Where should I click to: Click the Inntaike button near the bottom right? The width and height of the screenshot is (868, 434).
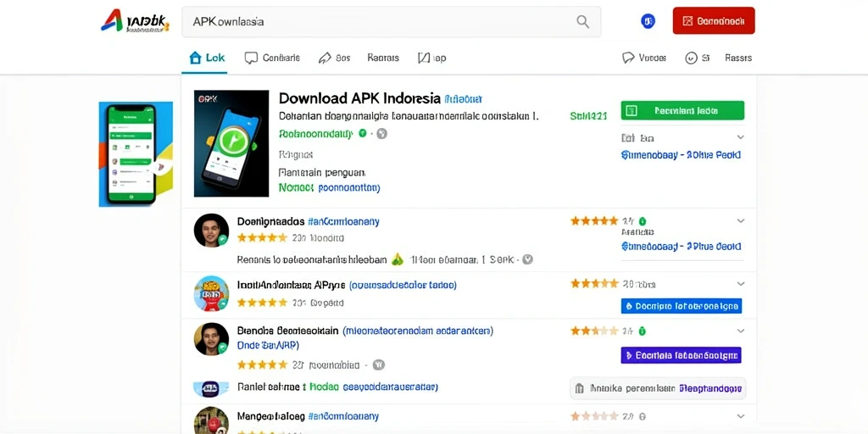coord(658,388)
